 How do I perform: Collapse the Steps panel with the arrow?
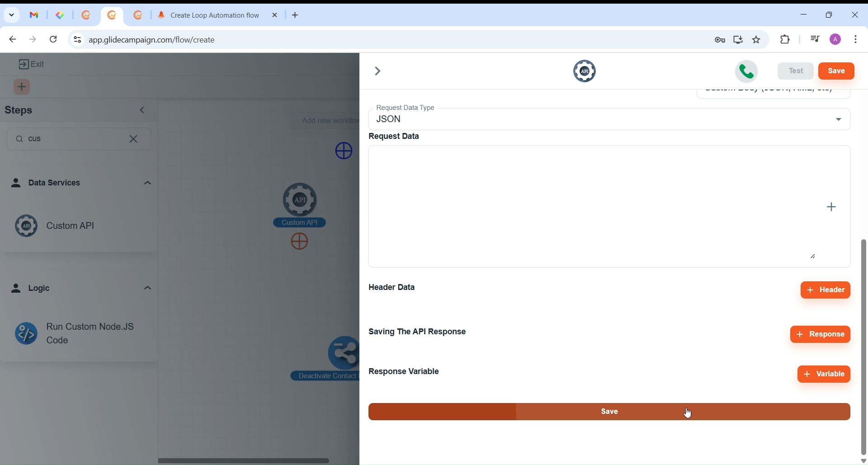pyautogui.click(x=143, y=111)
